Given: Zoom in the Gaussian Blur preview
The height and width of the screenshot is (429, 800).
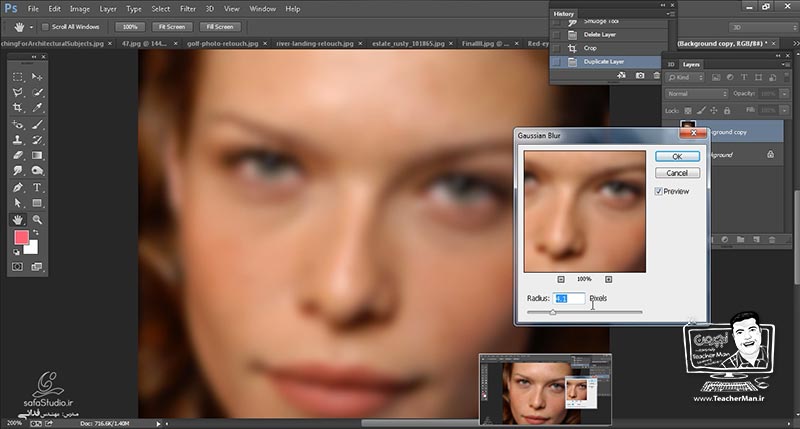Looking at the screenshot, I should (608, 279).
